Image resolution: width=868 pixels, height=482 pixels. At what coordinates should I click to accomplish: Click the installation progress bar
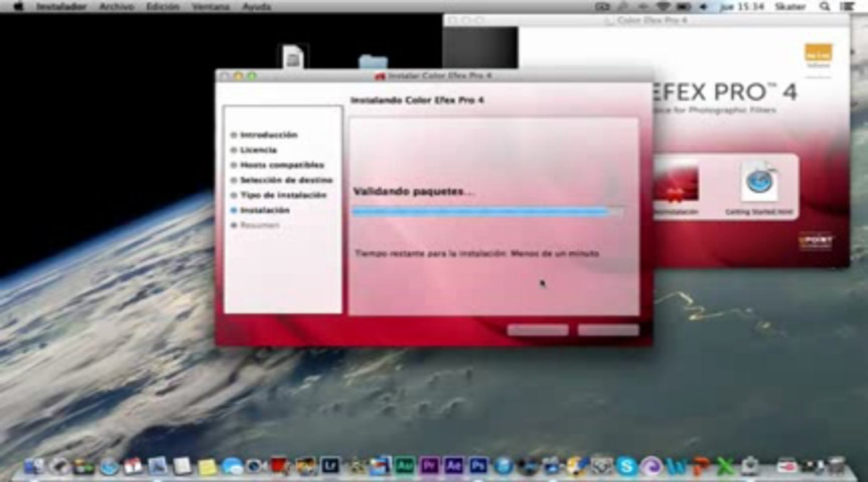coord(487,212)
